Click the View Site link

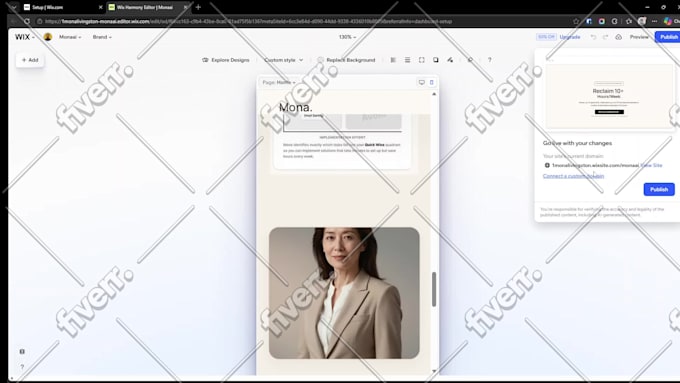[651, 165]
